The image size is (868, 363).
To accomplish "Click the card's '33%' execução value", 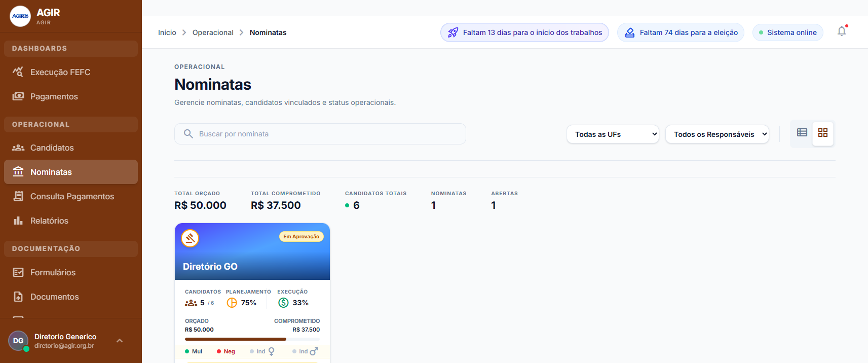I will pyautogui.click(x=300, y=303).
